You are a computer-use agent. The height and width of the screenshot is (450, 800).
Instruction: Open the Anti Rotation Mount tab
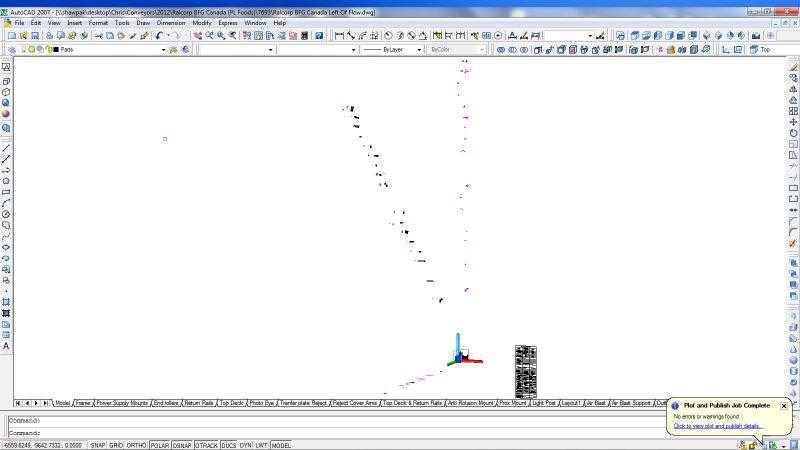coord(470,403)
